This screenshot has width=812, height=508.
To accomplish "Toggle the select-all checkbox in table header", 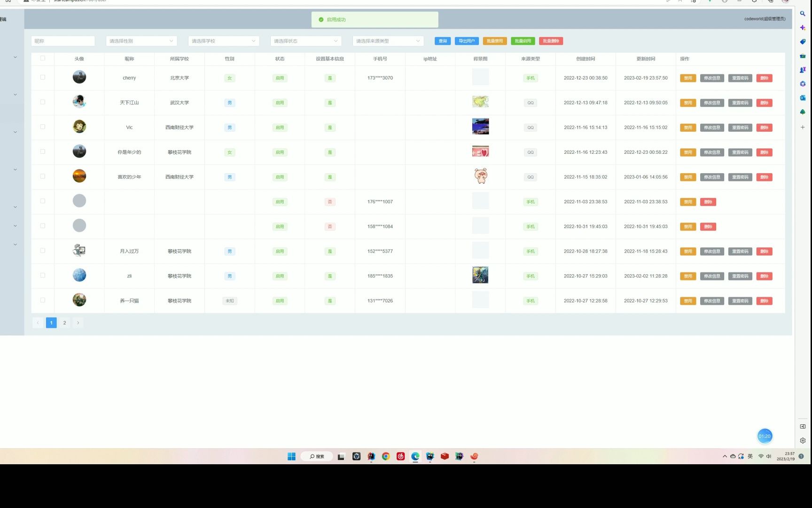I will (x=43, y=58).
